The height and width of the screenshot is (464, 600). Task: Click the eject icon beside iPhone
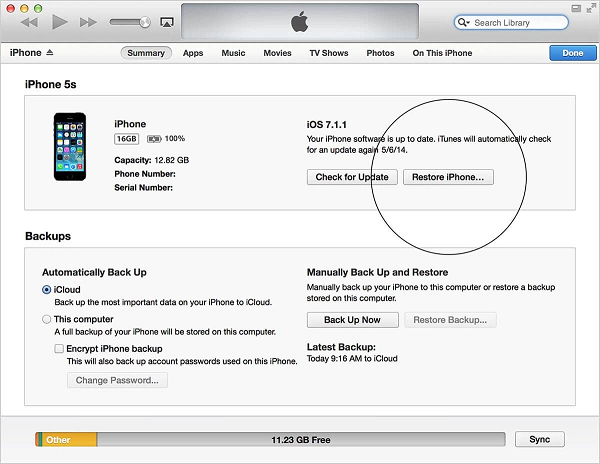[x=50, y=53]
